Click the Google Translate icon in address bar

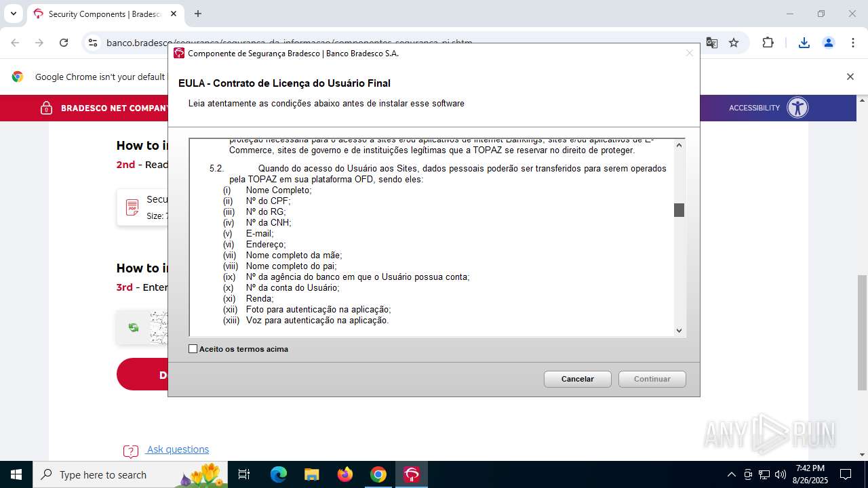(x=712, y=43)
